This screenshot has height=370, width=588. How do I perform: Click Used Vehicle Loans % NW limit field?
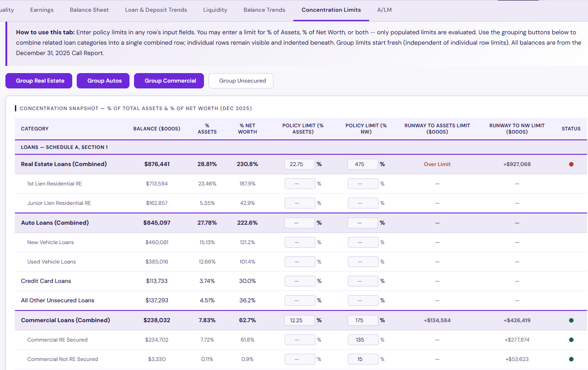tap(363, 262)
